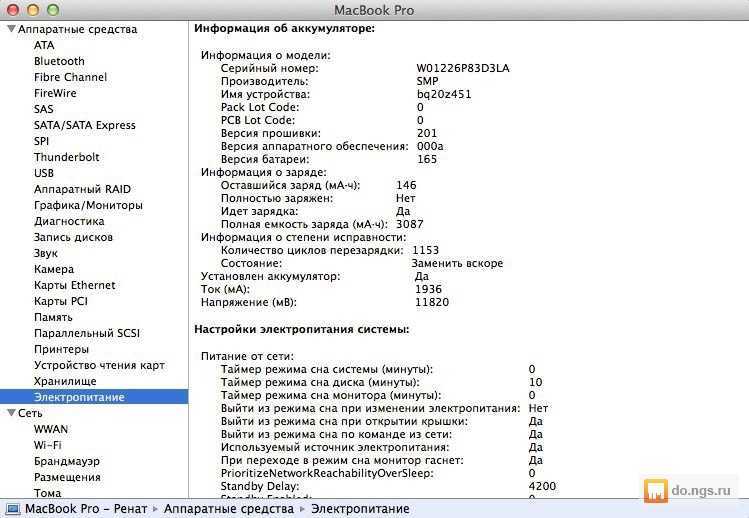Viewport: 749px width, 518px height.
Task: Open the Хранилище section
Action: [65, 381]
